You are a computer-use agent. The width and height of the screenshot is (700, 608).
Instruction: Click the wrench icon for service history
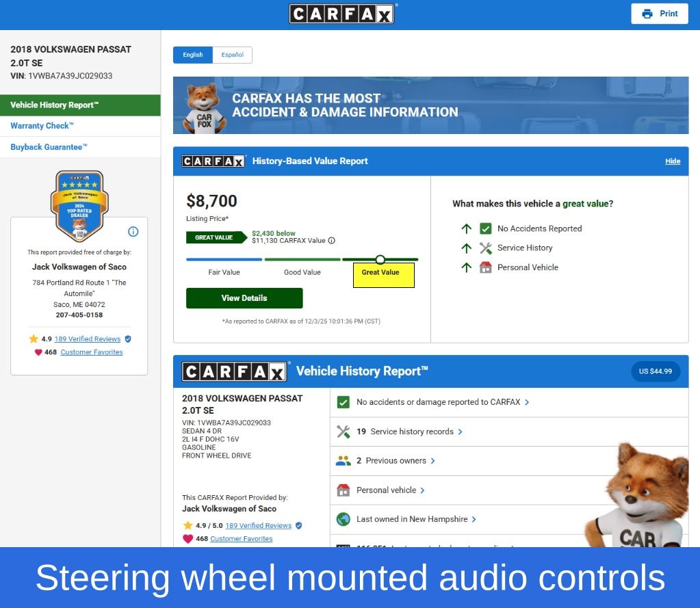point(343,432)
